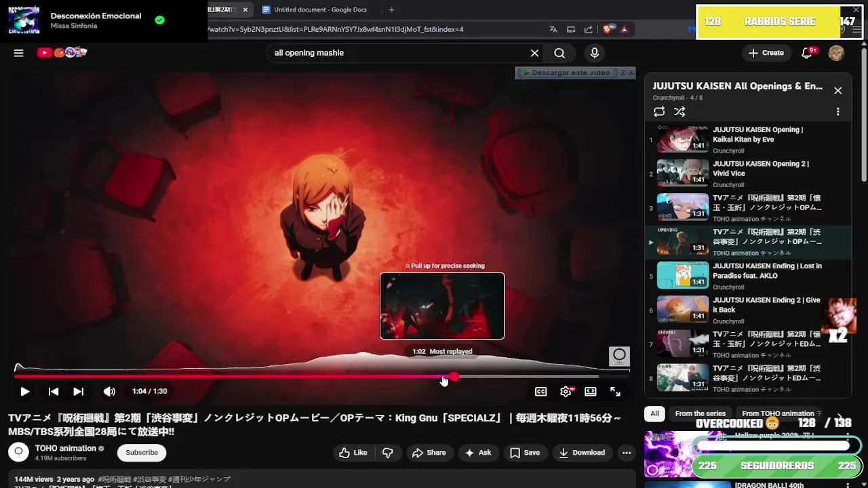Open the YouTube guide hamburger menu
The height and width of the screenshot is (488, 868).
18,53
